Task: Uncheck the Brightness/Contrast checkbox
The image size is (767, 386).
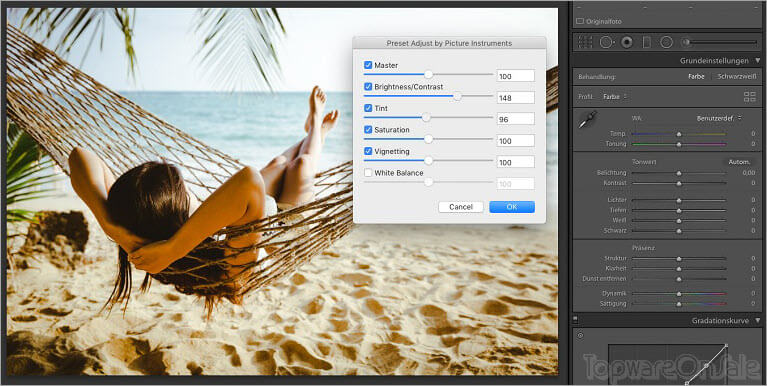Action: pos(368,87)
